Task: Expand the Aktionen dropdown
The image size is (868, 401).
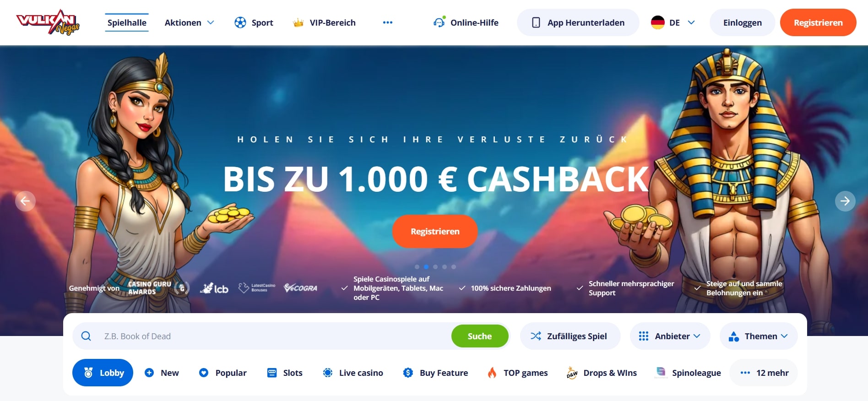Action: point(190,22)
